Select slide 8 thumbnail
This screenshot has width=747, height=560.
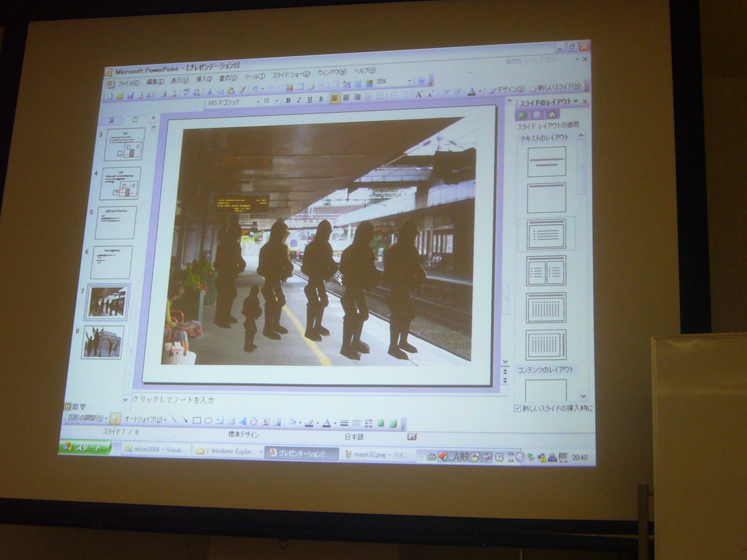pos(103,342)
